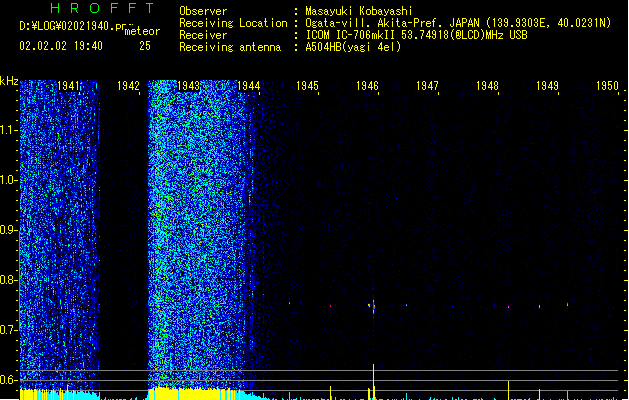Image resolution: width=629 pixels, height=400 pixels.
Task: Click the bright meteor echo at 1946
Action: click(373, 307)
